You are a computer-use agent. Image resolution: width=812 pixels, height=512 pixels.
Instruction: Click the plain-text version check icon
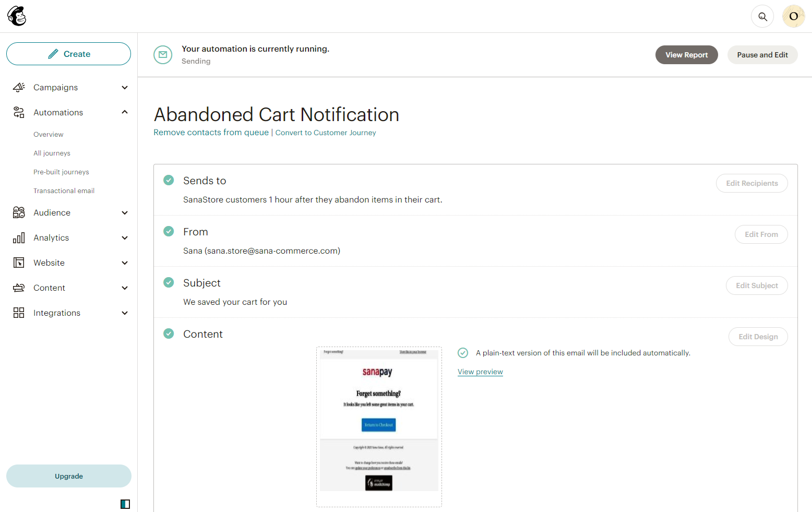coord(463,353)
